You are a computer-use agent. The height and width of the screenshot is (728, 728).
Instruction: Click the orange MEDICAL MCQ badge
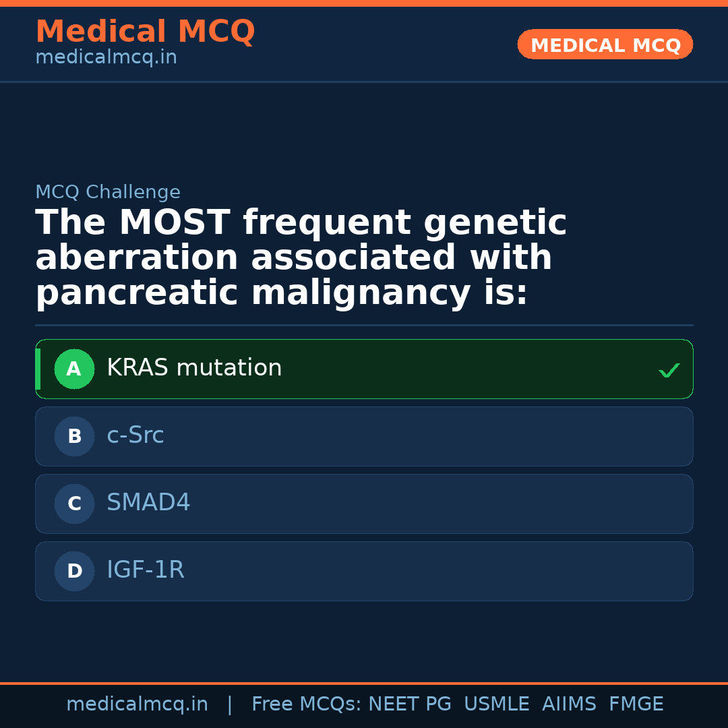pos(605,44)
